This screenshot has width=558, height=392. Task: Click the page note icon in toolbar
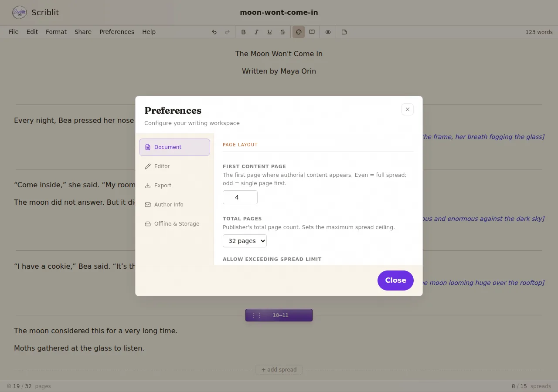click(344, 32)
